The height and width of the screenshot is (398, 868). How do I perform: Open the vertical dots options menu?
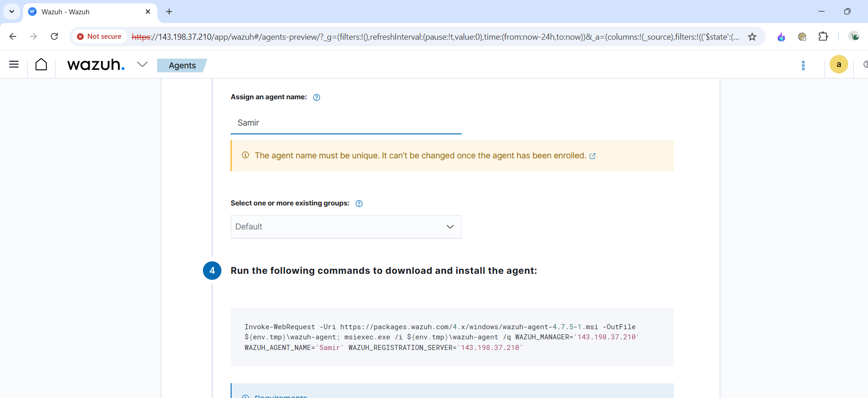point(803,66)
